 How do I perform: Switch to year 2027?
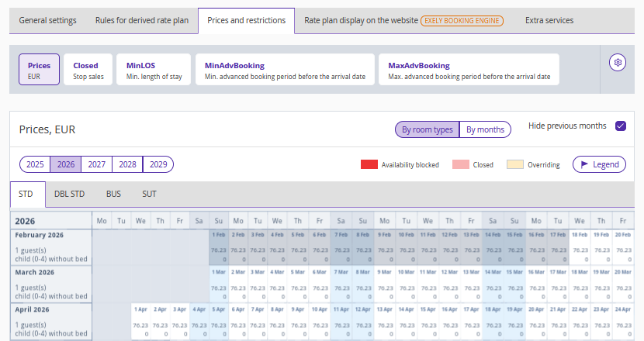(96, 164)
